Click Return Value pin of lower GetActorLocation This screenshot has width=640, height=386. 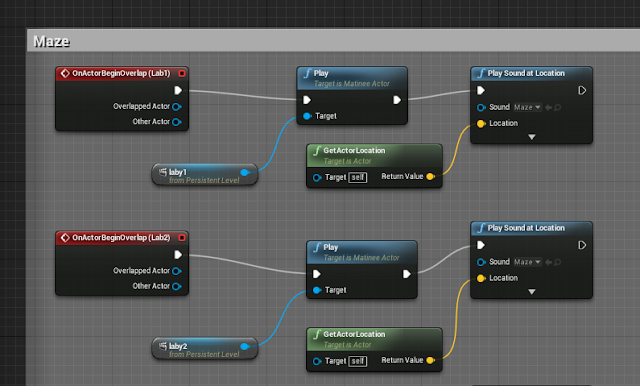(x=430, y=360)
